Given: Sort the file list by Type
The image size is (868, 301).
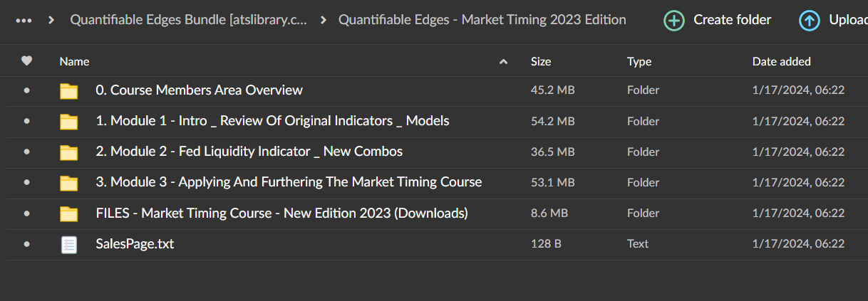Looking at the screenshot, I should point(639,62).
